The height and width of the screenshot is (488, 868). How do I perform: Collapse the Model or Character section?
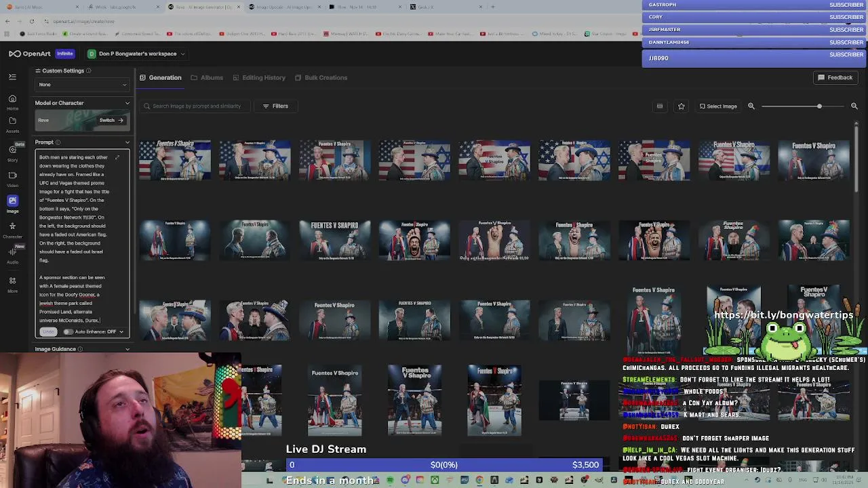(x=127, y=103)
